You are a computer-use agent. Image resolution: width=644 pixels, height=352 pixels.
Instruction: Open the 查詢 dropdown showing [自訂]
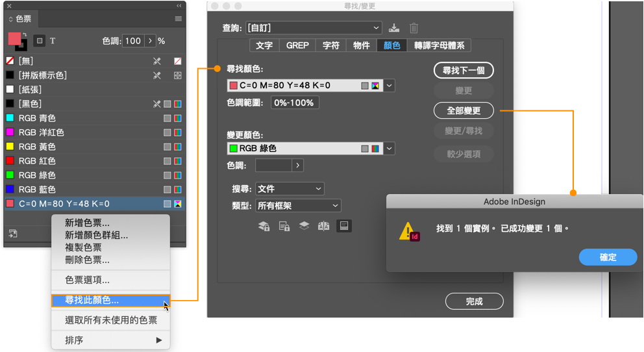pos(314,28)
